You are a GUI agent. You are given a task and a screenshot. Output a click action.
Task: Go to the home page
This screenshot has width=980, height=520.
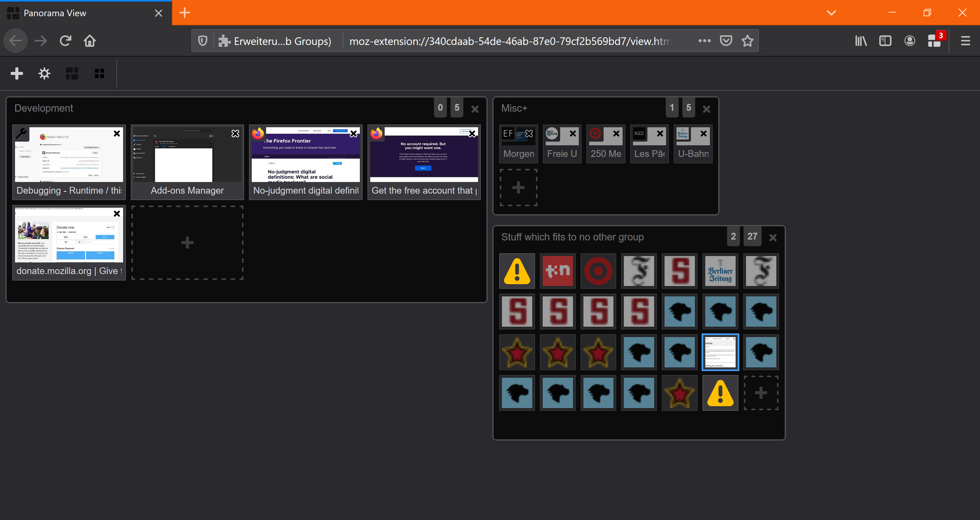point(90,41)
